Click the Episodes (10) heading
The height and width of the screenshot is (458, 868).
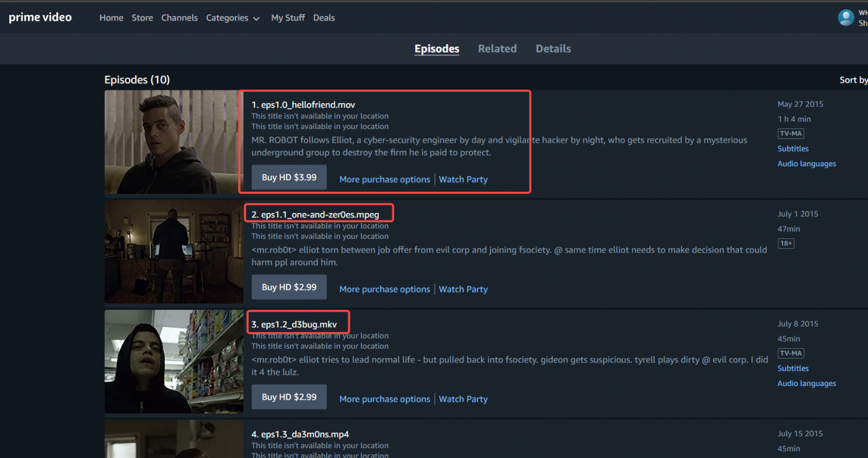137,80
